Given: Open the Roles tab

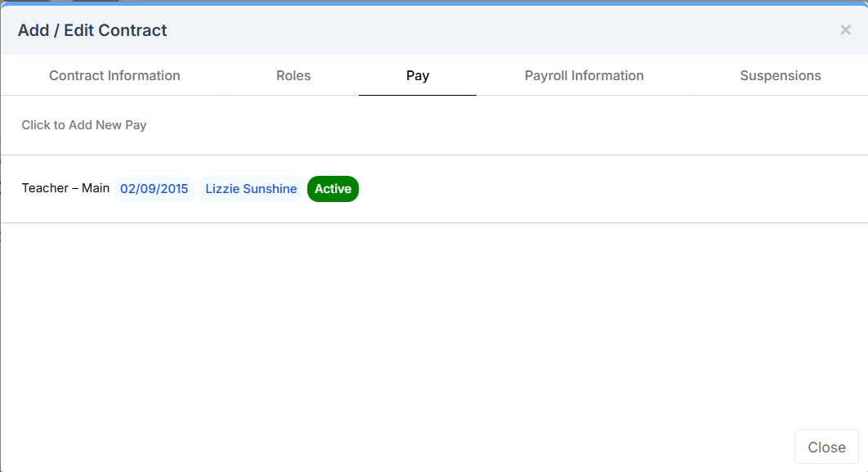Looking at the screenshot, I should 293,75.
